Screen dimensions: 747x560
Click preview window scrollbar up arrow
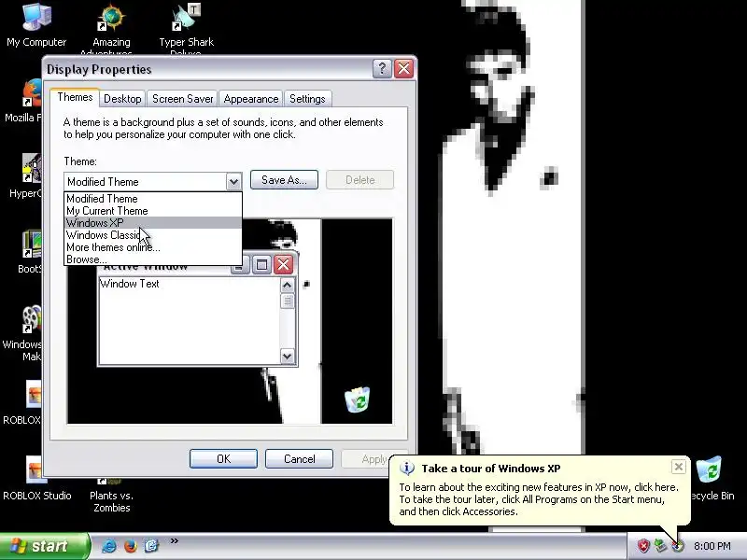tap(288, 286)
